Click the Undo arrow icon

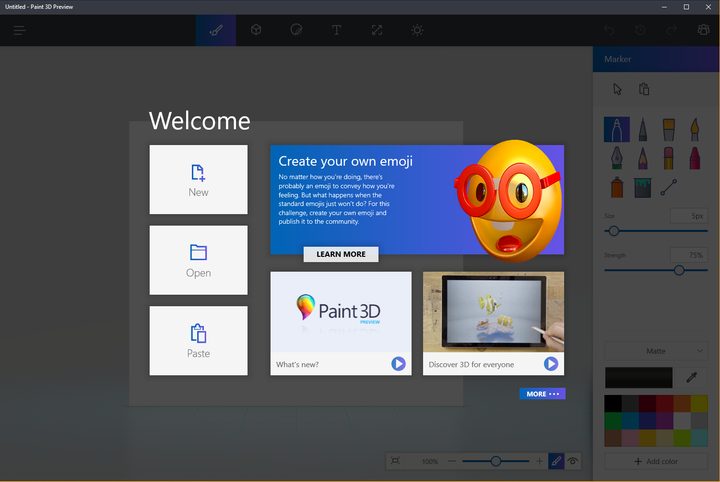tap(609, 30)
